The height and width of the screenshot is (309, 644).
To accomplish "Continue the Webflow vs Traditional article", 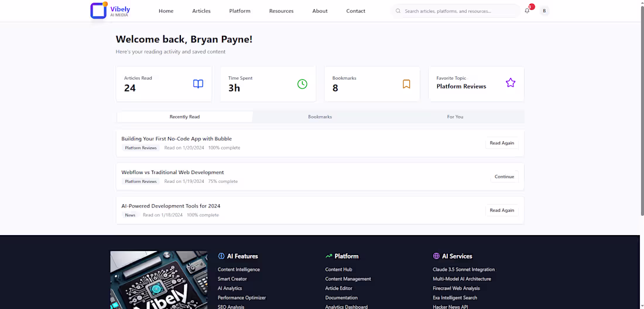I will 504,176.
